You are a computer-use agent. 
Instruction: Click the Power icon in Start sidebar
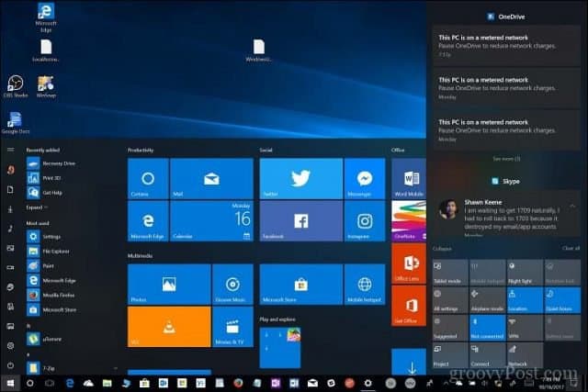[x=10, y=364]
